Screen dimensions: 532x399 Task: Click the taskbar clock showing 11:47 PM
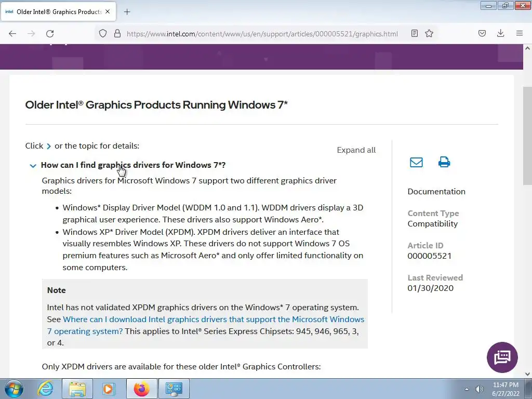click(x=506, y=389)
